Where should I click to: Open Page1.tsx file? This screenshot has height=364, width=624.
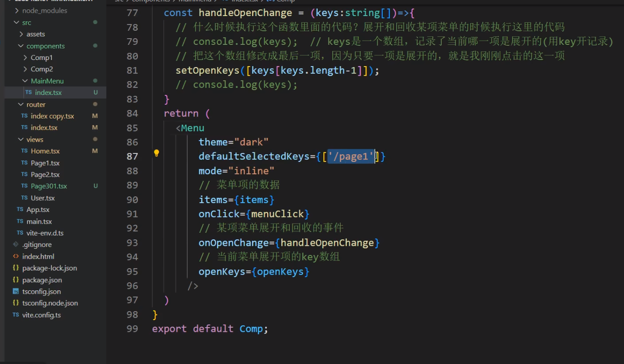pyautogui.click(x=45, y=163)
